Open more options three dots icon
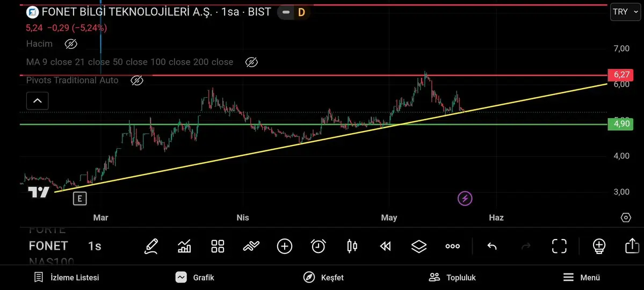This screenshot has height=290, width=644. 453,246
